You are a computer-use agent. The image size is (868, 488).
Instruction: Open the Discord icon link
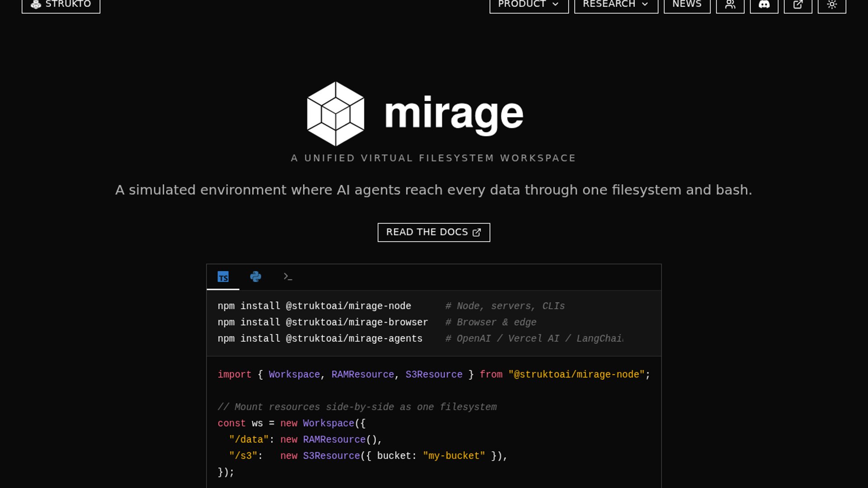coord(764,5)
